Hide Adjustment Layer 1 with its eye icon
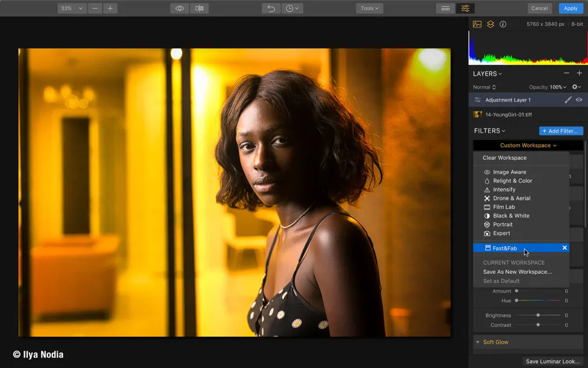 (x=579, y=100)
